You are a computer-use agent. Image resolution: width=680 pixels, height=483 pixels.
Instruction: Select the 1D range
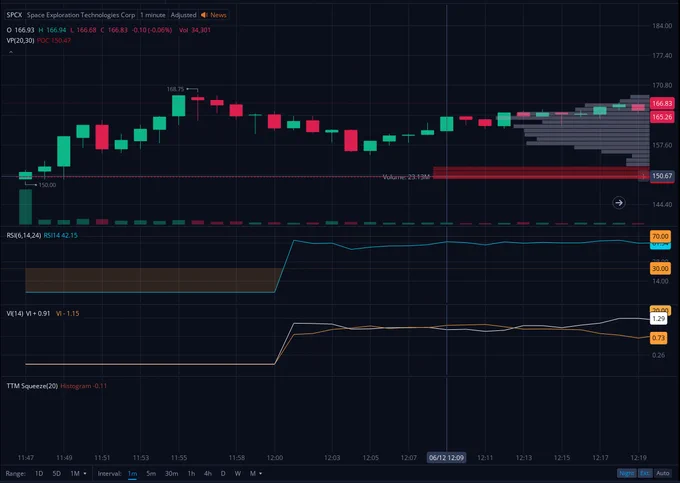coord(39,473)
